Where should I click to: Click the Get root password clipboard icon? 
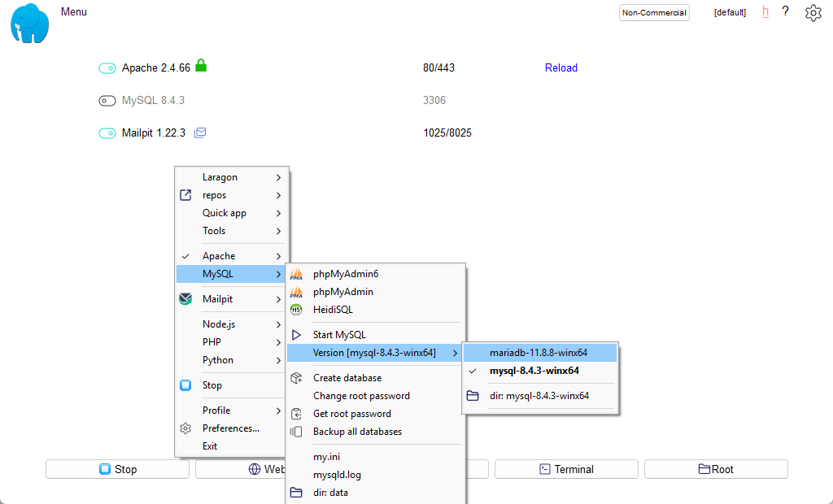pos(296,414)
